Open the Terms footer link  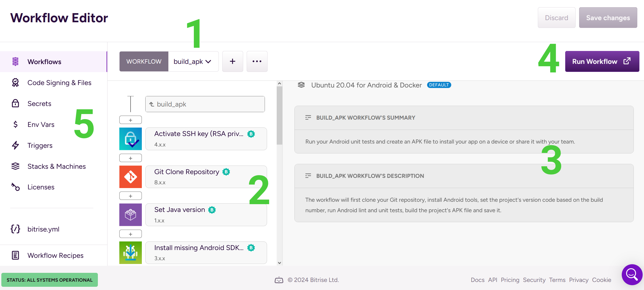[x=557, y=280]
